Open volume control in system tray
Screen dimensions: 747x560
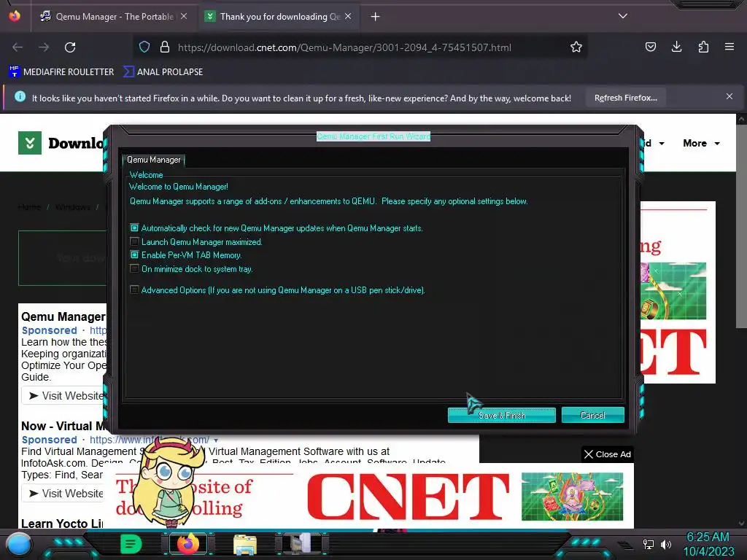point(666,544)
